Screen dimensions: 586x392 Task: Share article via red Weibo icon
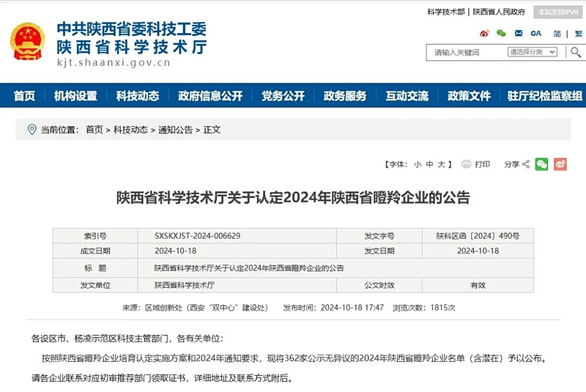coord(560,164)
